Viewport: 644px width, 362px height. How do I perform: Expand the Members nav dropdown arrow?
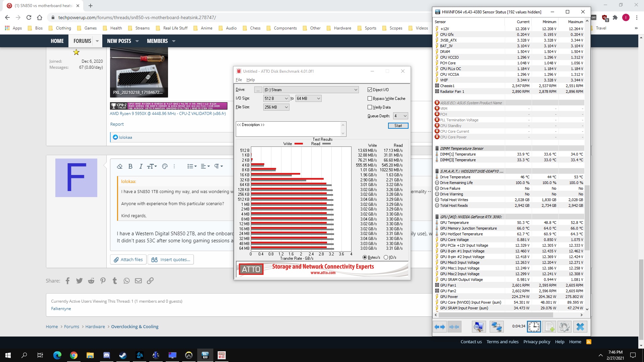coord(174,41)
